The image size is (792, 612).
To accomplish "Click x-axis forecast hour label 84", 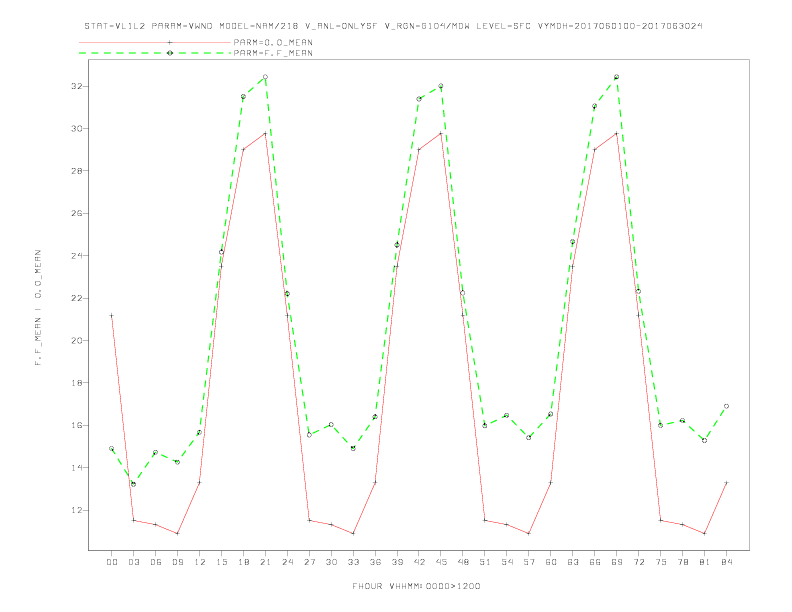I will pos(726,562).
